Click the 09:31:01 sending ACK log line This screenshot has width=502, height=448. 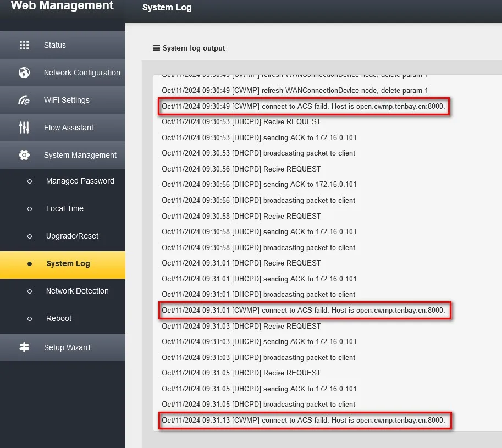click(x=259, y=279)
